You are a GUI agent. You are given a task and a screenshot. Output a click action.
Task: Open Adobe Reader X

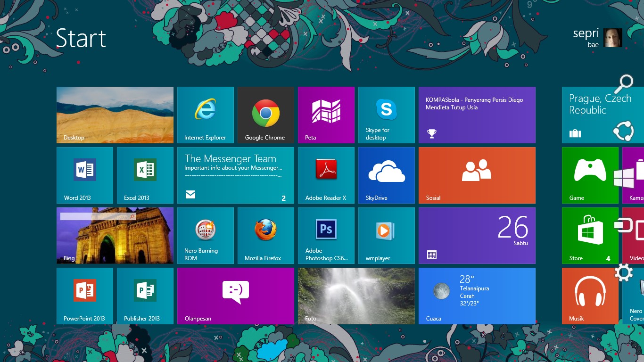pyautogui.click(x=326, y=175)
